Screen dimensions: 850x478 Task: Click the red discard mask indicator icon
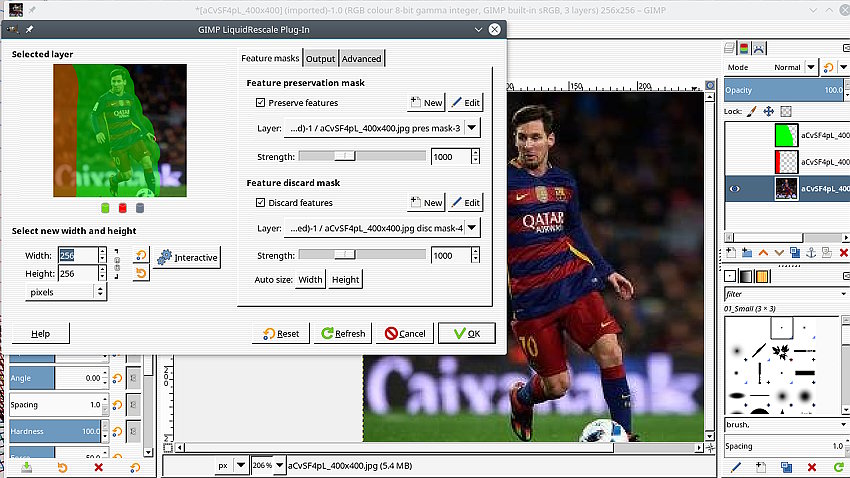(123, 208)
